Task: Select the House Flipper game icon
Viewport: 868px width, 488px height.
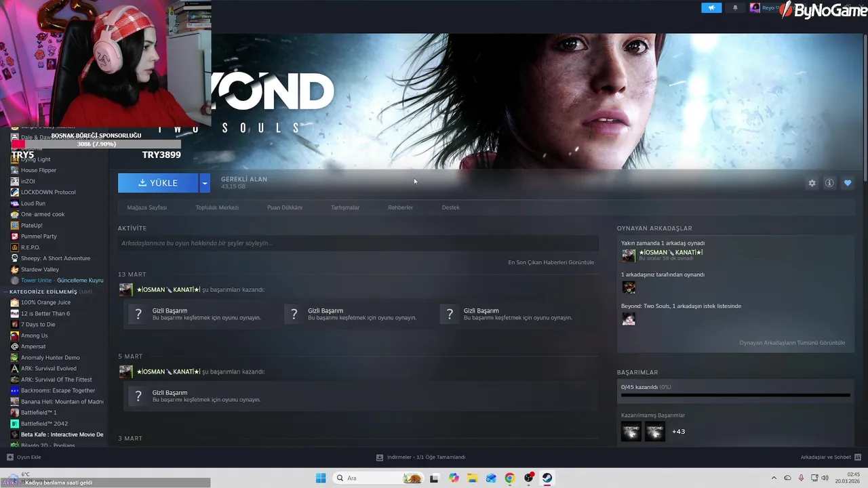Action: pos(15,170)
